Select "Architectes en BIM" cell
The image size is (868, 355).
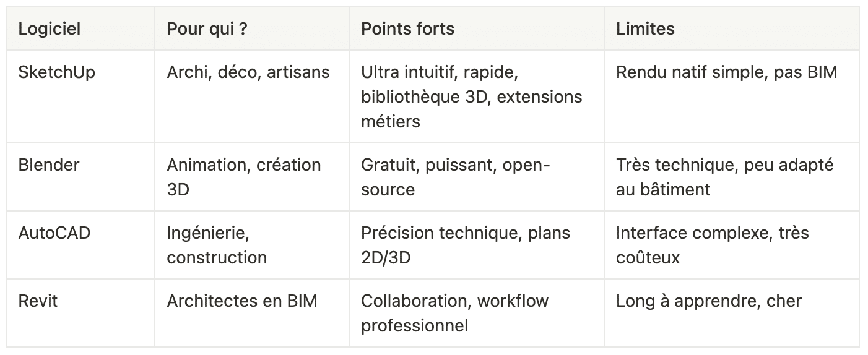click(x=251, y=313)
